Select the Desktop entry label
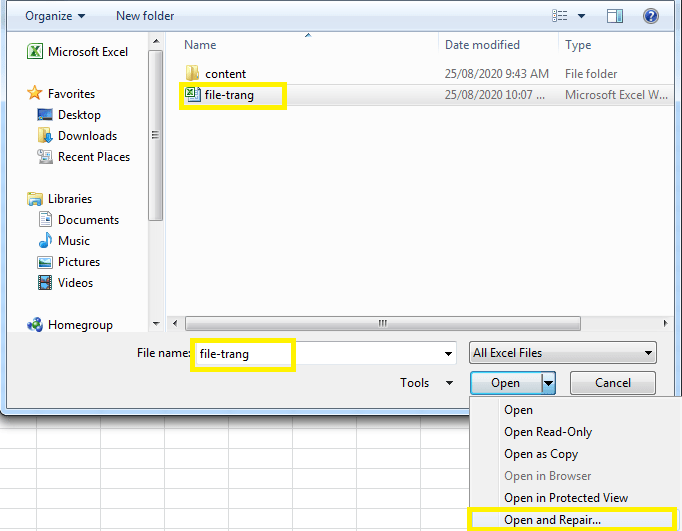The height and width of the screenshot is (531, 682). tap(79, 115)
